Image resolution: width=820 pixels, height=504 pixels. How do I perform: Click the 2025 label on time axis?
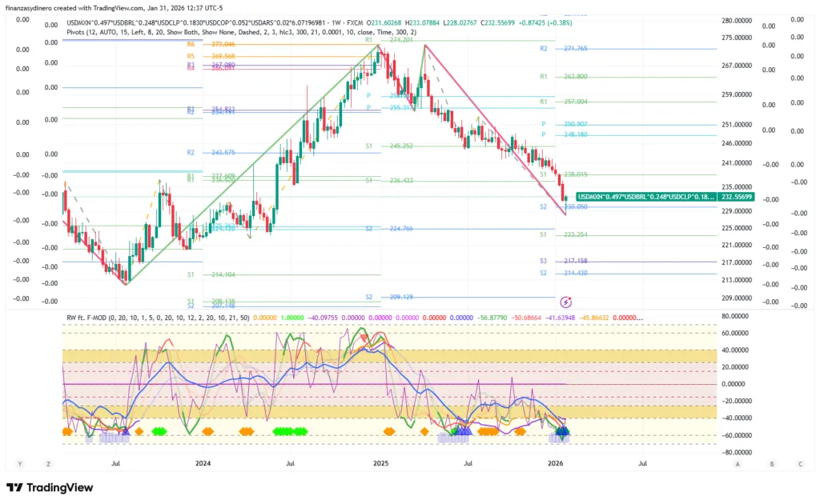(380, 463)
